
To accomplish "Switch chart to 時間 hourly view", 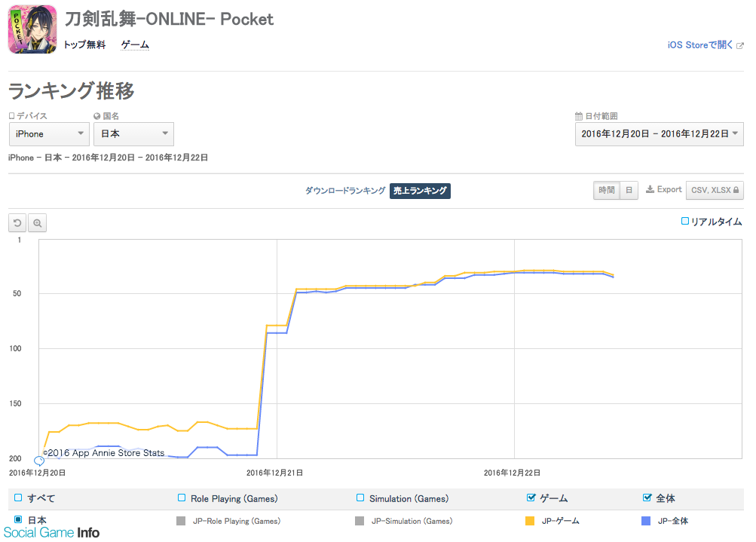I will tap(607, 190).
